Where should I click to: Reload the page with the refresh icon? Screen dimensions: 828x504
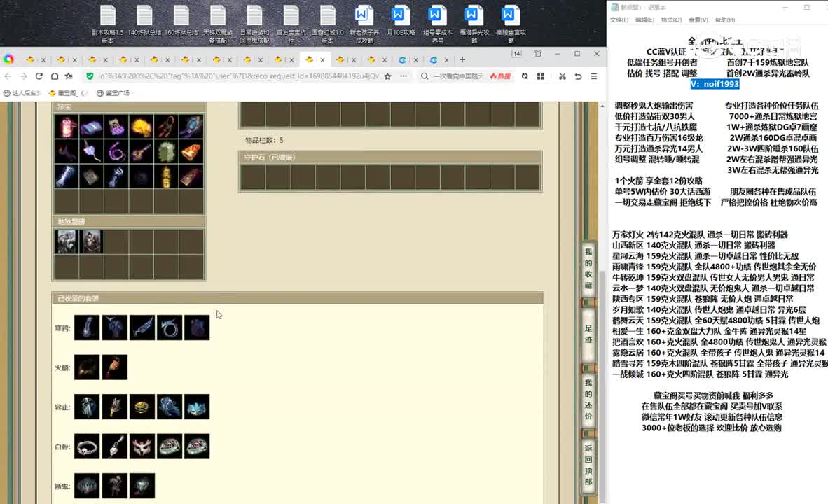click(x=39, y=76)
